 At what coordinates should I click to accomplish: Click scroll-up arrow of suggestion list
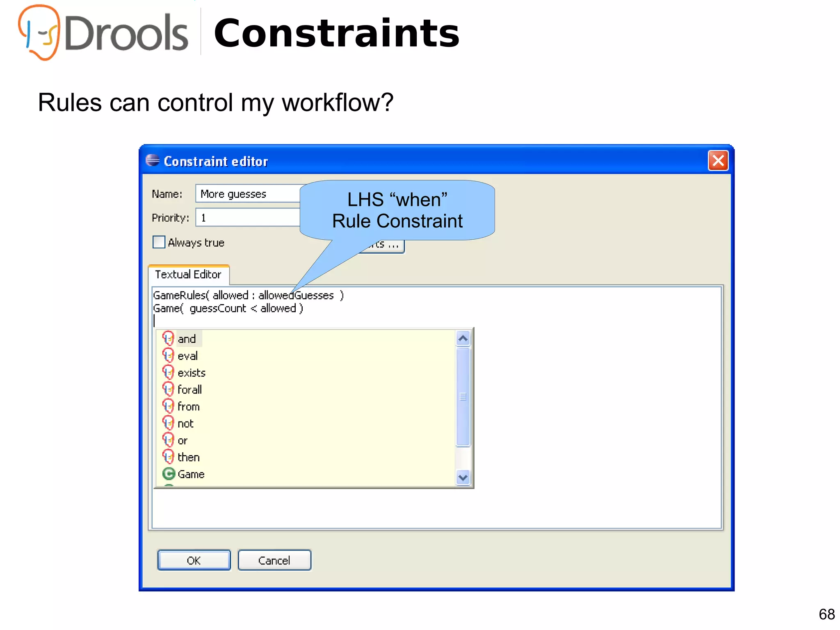(x=463, y=339)
